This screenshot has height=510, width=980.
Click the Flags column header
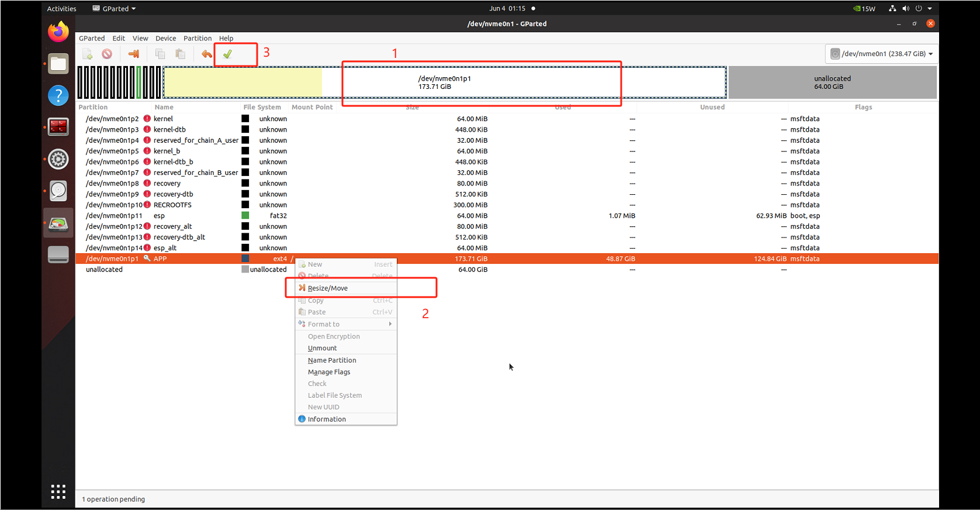pyautogui.click(x=863, y=107)
